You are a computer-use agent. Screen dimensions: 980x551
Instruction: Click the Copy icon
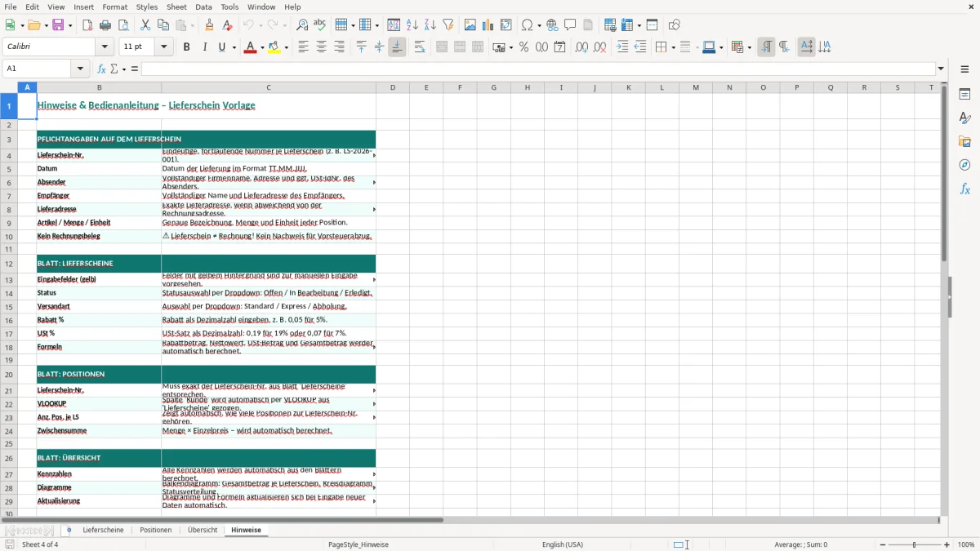coord(163,25)
